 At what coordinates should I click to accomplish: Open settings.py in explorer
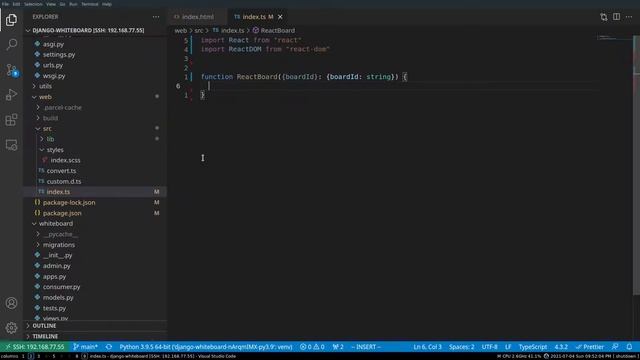(x=95, y=54)
